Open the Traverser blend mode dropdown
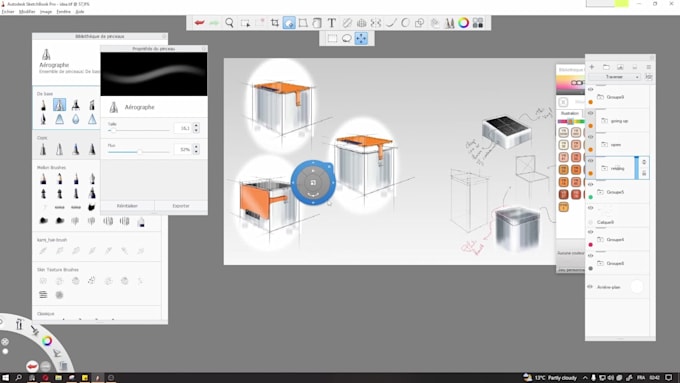 [x=615, y=77]
